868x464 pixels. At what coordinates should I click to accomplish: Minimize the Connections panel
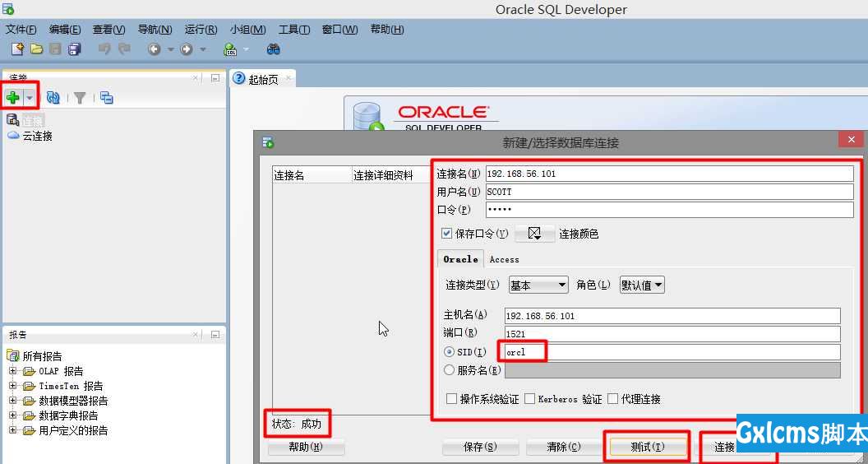[215, 78]
